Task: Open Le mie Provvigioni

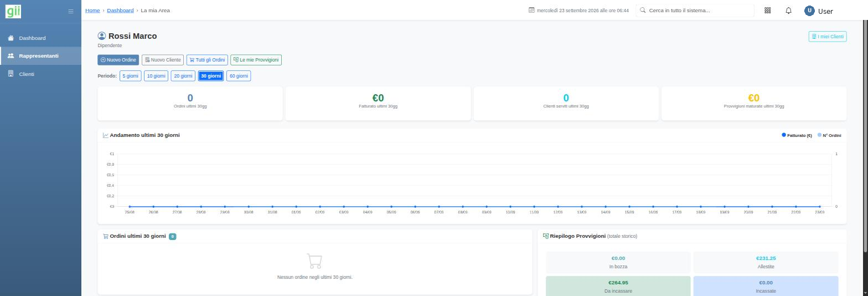Action: [x=256, y=60]
